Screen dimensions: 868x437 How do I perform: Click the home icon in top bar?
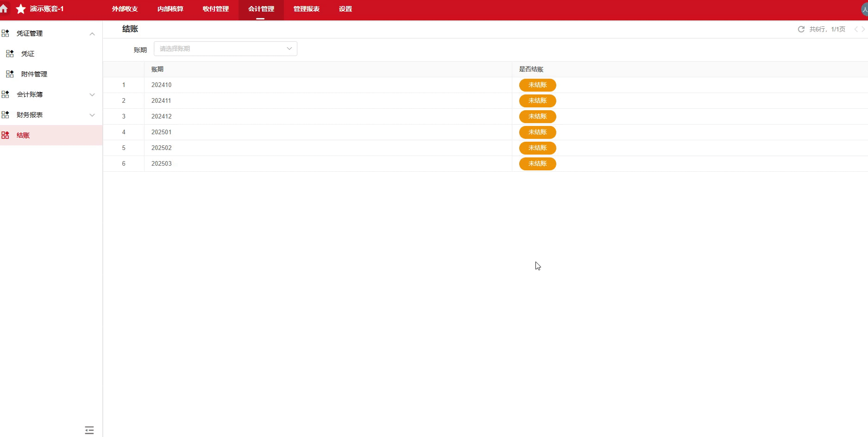point(4,9)
